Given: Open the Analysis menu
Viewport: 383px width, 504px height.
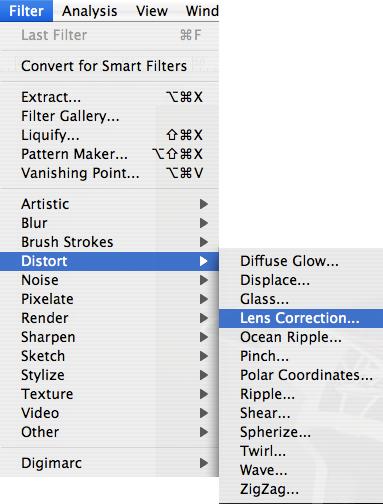Looking at the screenshot, I should click(x=89, y=11).
